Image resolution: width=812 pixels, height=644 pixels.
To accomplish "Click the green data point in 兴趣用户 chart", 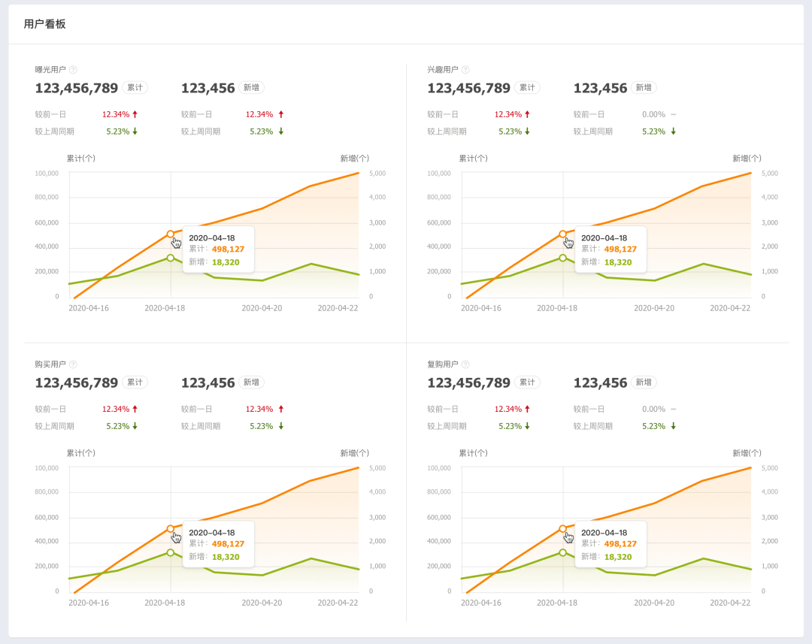I will pyautogui.click(x=563, y=258).
